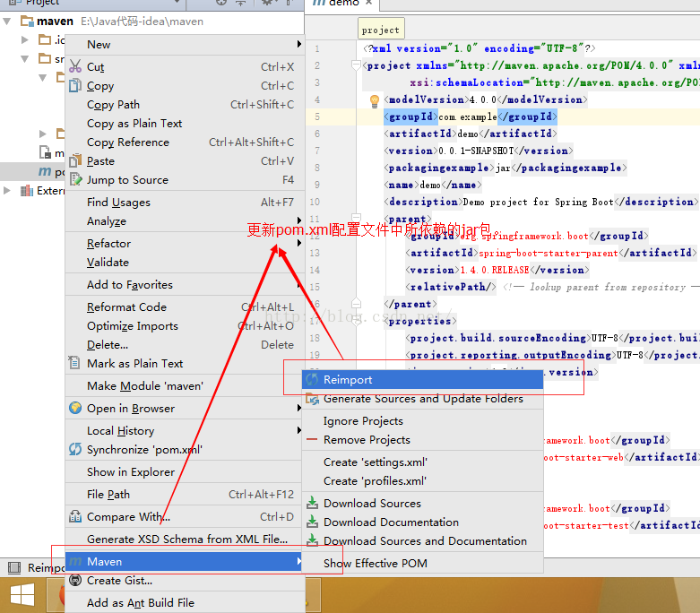Choose Generate Sources and Update Folders
This screenshot has width=700, height=613.
(423, 398)
